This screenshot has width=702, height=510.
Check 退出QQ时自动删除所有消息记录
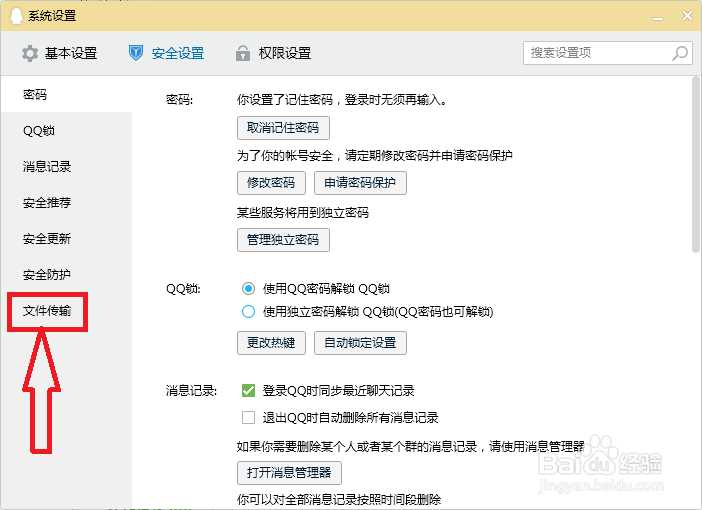coord(248,418)
